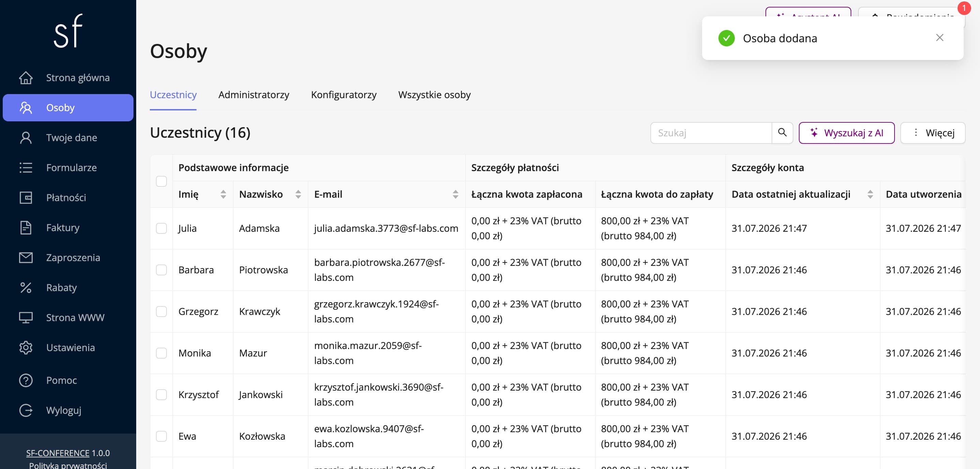The image size is (980, 469).
Task: Click the sf logo in sidebar
Action: 68,31
